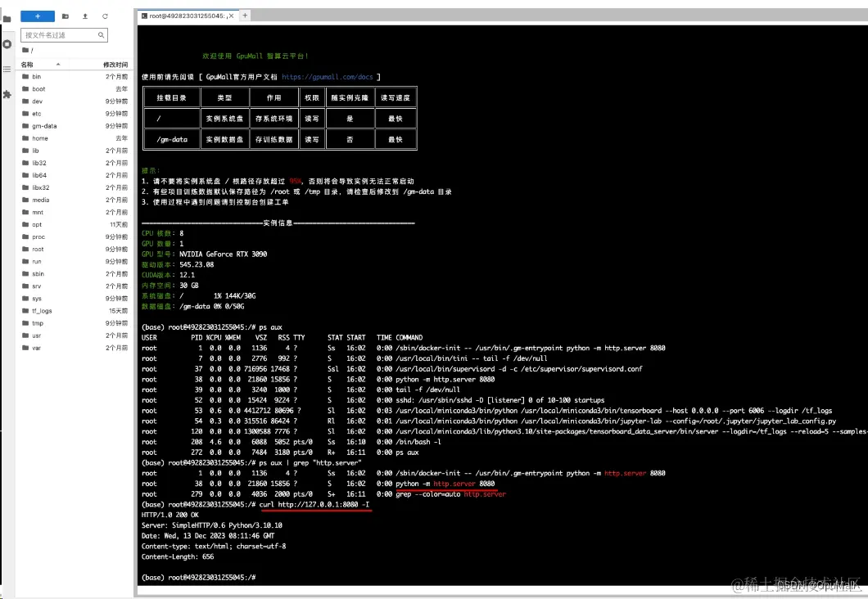Screen dimensions: 868x599
Task: Click the folder icon beside gm-data
Action: point(25,126)
